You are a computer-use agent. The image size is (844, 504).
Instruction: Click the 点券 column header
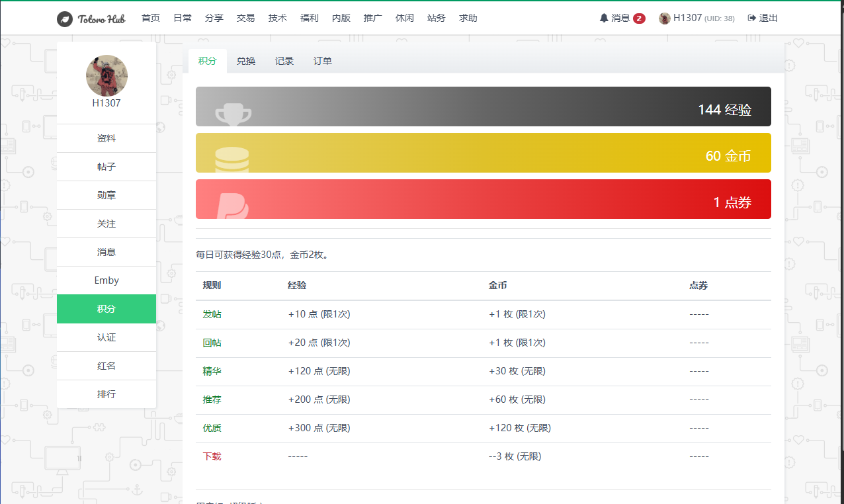(x=698, y=286)
